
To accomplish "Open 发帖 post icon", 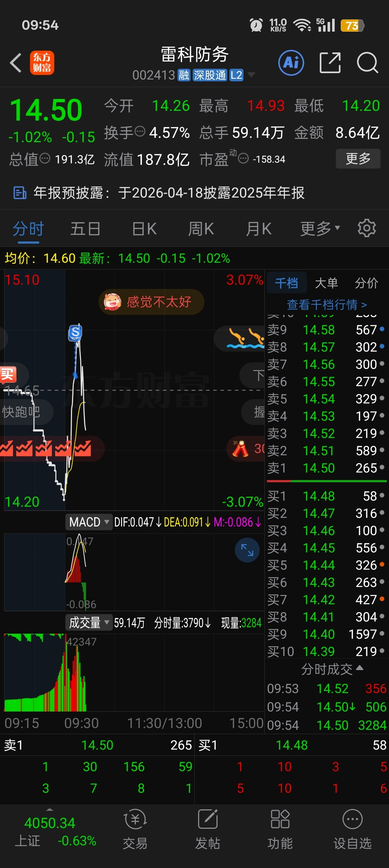I will coord(208,830).
